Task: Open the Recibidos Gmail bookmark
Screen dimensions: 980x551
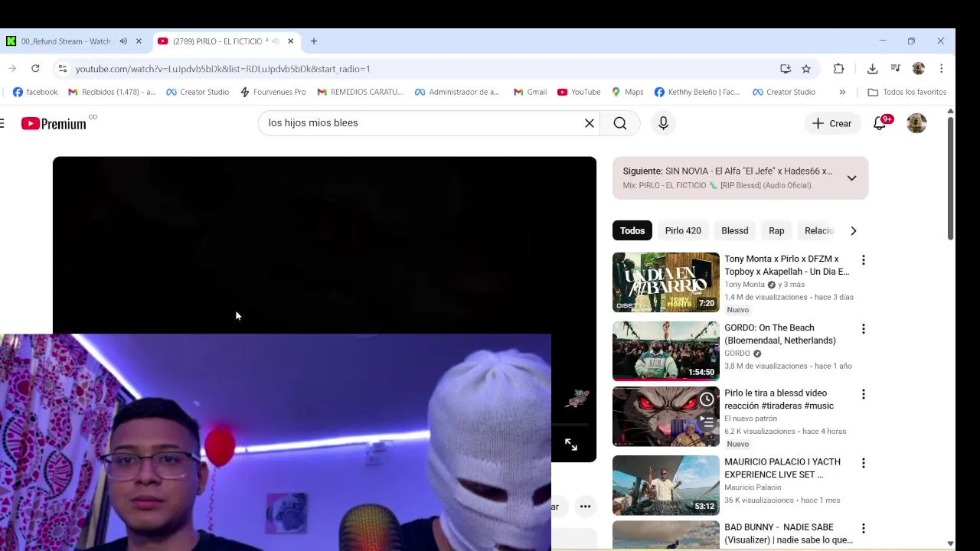Action: (112, 92)
